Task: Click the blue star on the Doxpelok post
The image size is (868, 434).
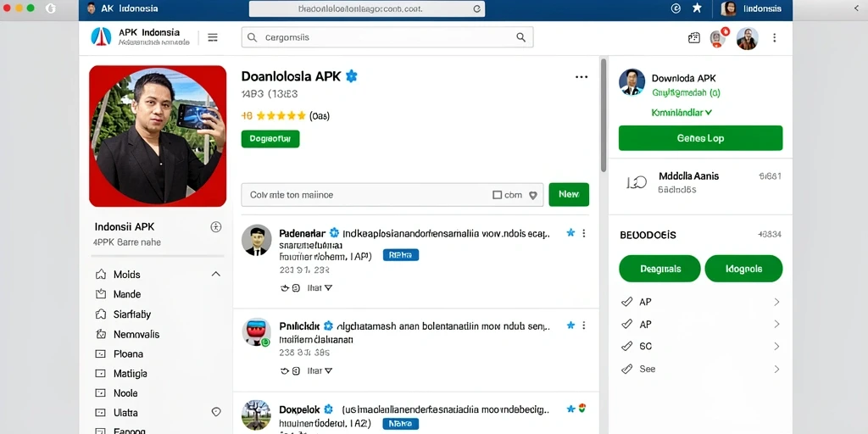Action: pyautogui.click(x=570, y=409)
